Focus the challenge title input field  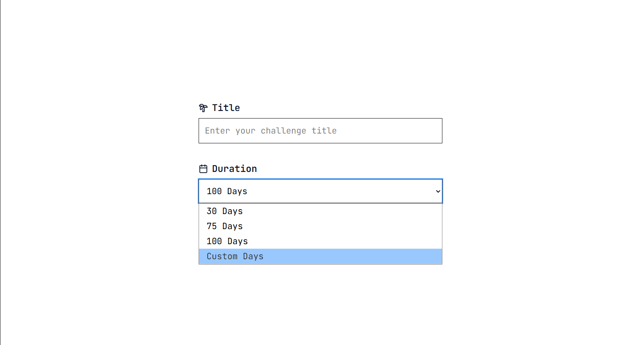click(320, 131)
